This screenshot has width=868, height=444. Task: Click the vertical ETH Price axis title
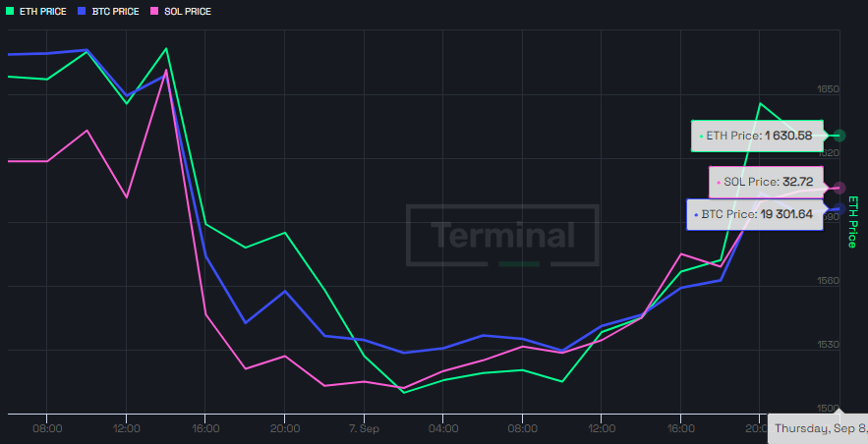(x=852, y=222)
